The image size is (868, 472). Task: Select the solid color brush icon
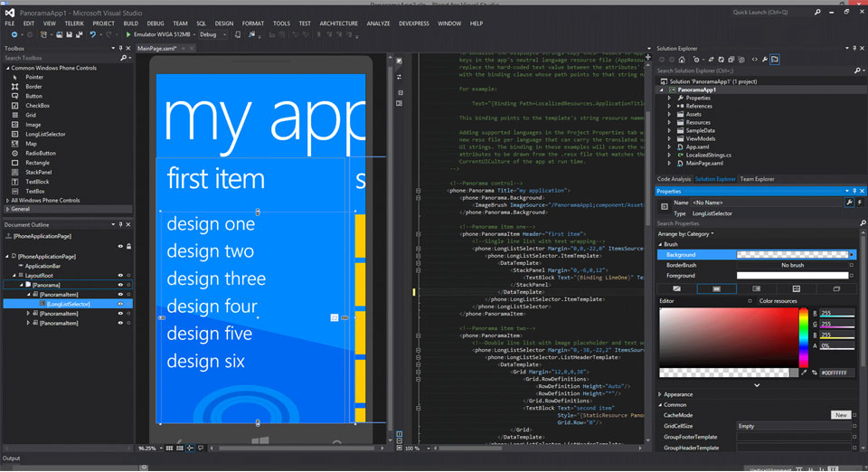pos(716,288)
